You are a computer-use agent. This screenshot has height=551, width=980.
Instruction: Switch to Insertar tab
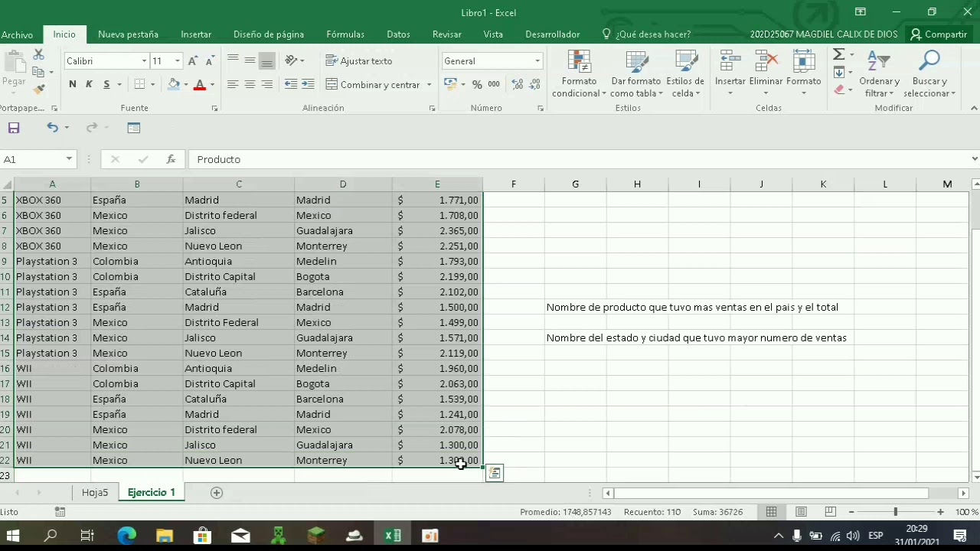pos(196,34)
